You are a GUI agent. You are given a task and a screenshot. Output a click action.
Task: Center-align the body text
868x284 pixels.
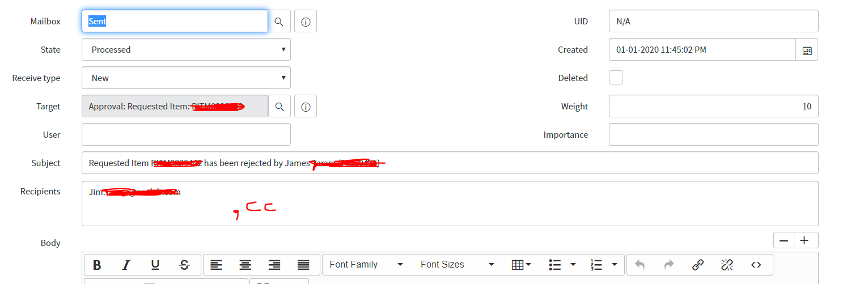245,265
